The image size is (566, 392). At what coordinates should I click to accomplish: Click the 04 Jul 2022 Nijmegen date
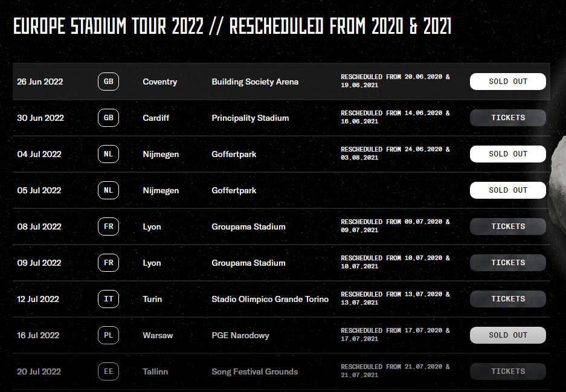click(39, 155)
